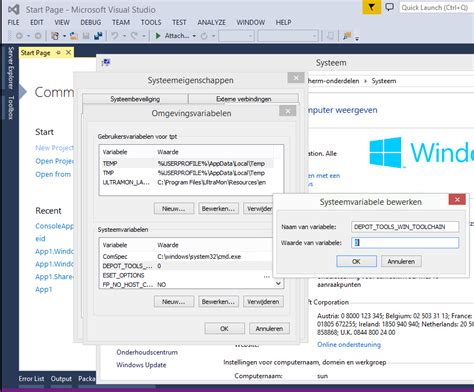This screenshot has height=392, width=474.
Task: Open the Attach dropdown arrow
Action: coord(194,36)
